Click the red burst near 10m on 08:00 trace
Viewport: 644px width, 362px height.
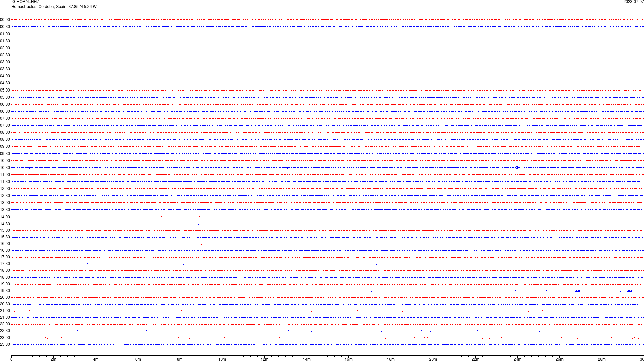(223, 132)
